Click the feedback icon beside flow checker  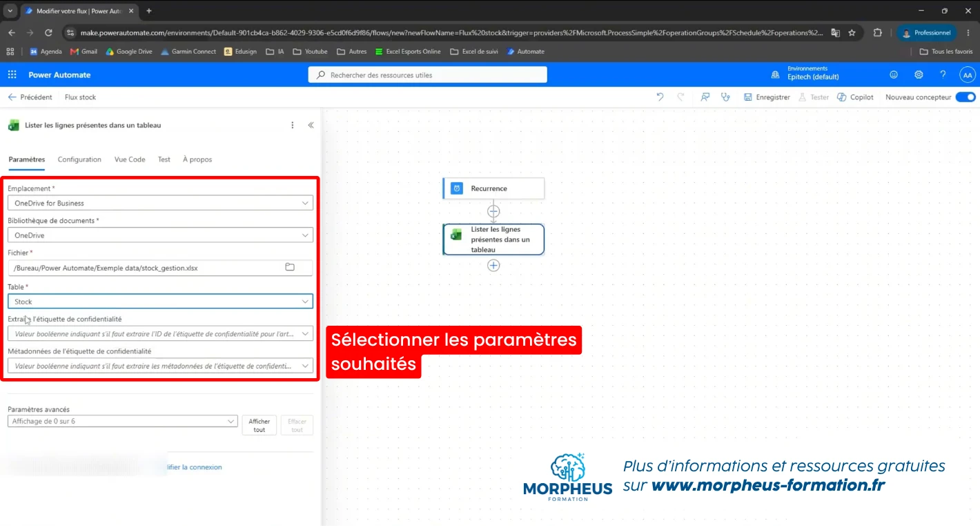click(705, 97)
